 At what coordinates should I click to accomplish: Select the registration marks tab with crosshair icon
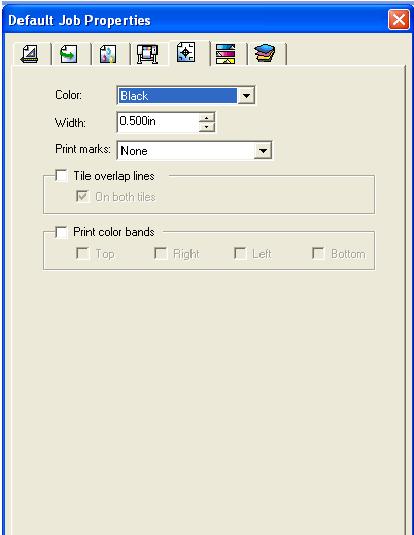click(187, 53)
